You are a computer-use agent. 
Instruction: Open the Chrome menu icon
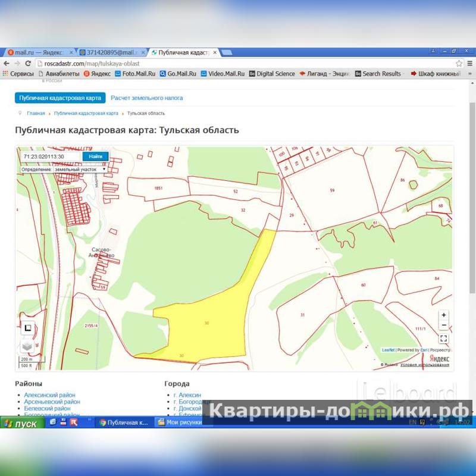[x=469, y=64]
